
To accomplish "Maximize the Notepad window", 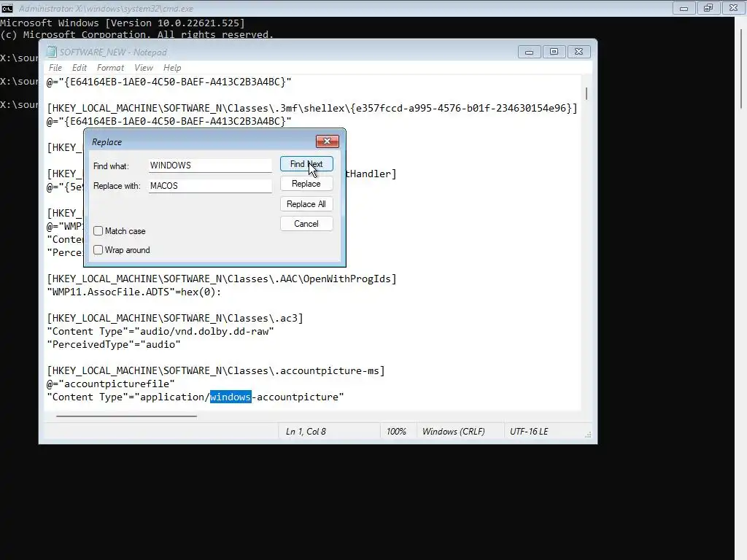I will coord(554,52).
